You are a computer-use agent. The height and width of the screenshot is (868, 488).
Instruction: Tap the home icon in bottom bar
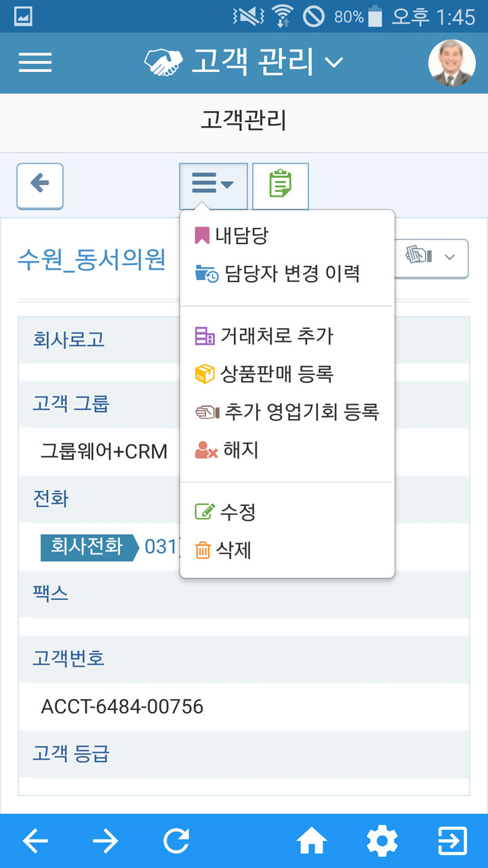[x=312, y=842]
